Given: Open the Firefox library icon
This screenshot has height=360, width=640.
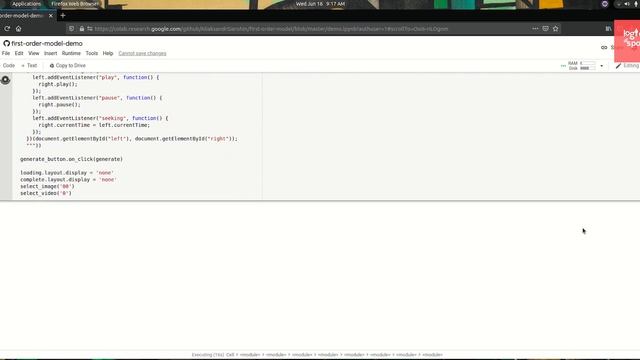Looking at the screenshot, I should pyautogui.click(x=608, y=29).
